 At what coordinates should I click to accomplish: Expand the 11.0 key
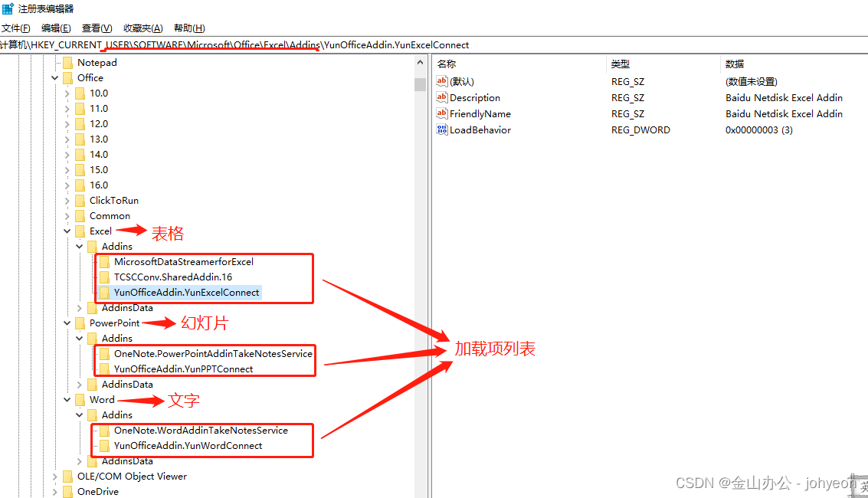(x=67, y=109)
